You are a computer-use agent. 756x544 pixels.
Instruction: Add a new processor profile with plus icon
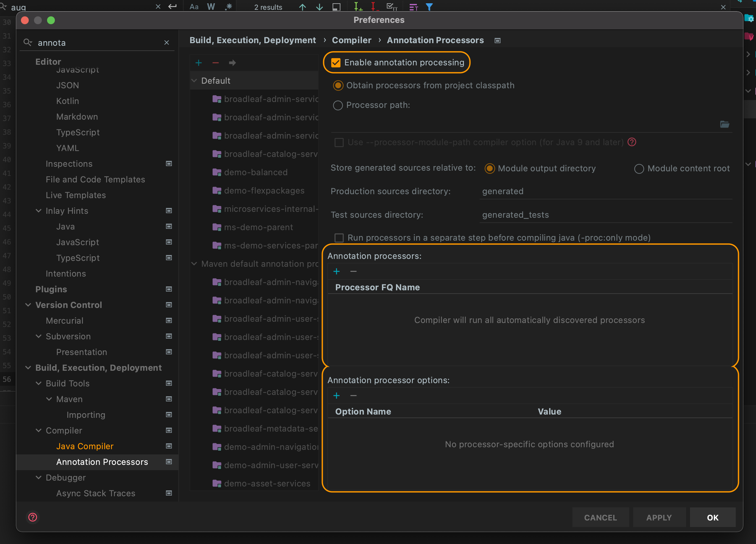(199, 63)
